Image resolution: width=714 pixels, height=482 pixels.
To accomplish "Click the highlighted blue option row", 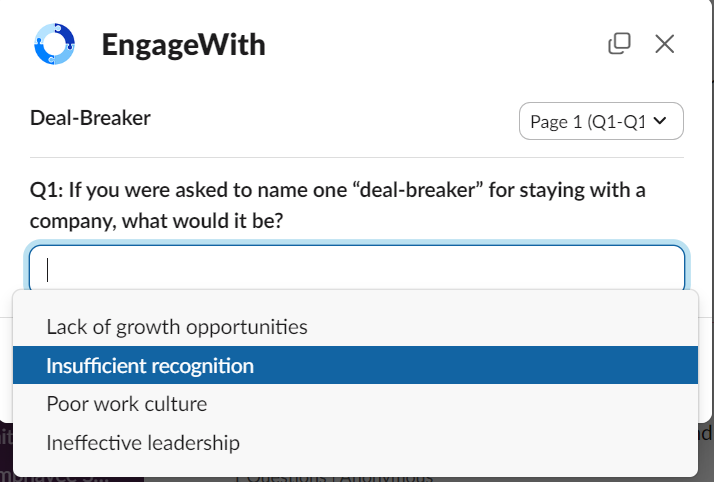I will pyautogui.click(x=355, y=366).
